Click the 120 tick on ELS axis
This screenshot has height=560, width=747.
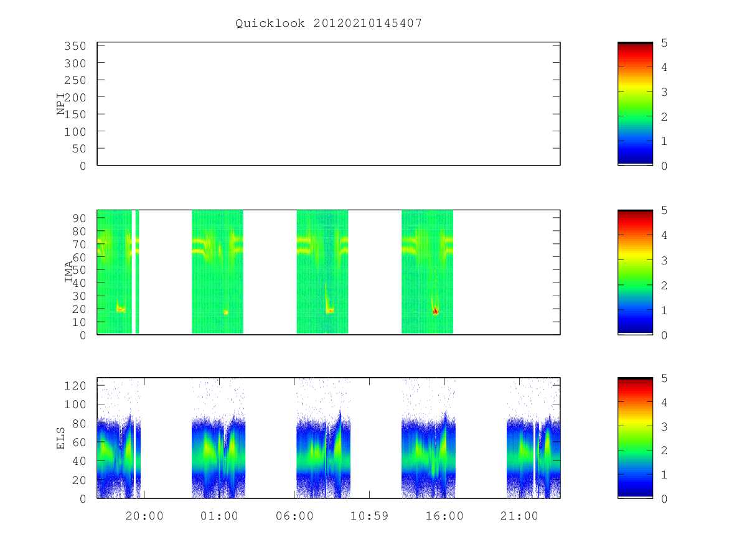(x=74, y=386)
